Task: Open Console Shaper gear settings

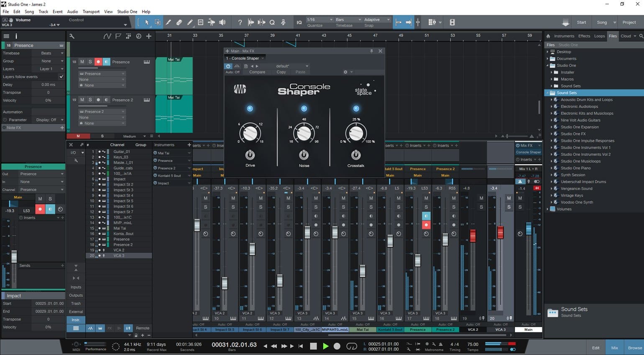Action: pyautogui.click(x=345, y=72)
